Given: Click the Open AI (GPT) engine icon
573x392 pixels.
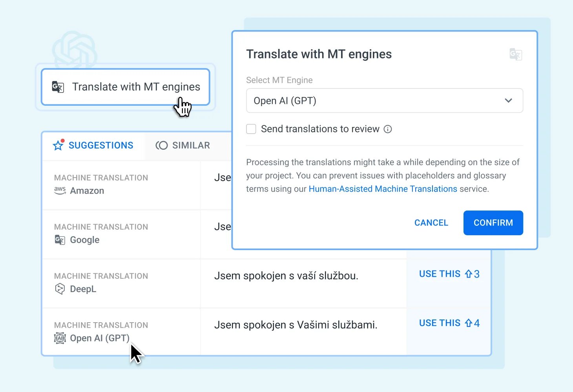Looking at the screenshot, I should point(60,338).
